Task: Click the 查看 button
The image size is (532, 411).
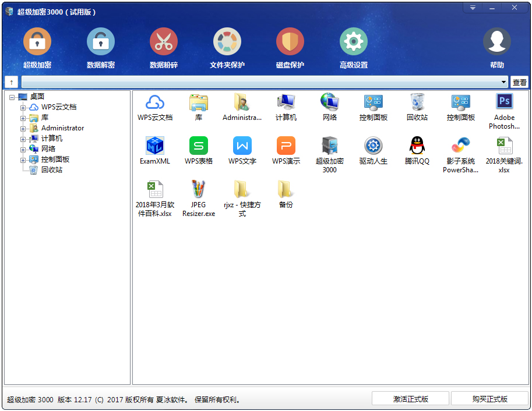Action: click(x=519, y=83)
